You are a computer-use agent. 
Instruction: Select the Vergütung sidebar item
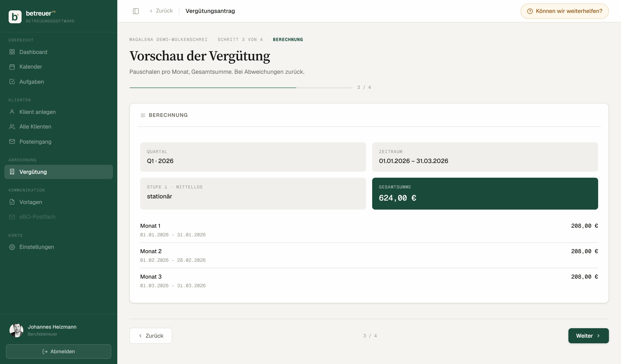59,172
